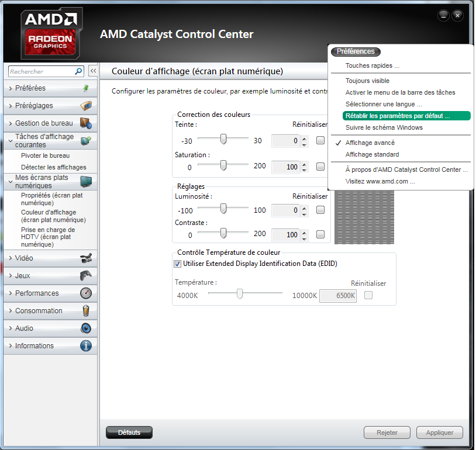Open Détecter les affichages link
The width and height of the screenshot is (476, 450).
click(x=53, y=167)
